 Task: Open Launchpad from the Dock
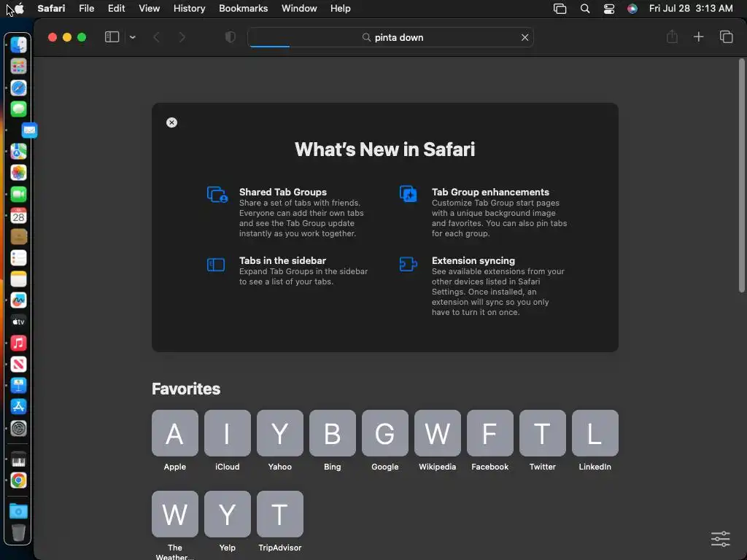tap(18, 66)
